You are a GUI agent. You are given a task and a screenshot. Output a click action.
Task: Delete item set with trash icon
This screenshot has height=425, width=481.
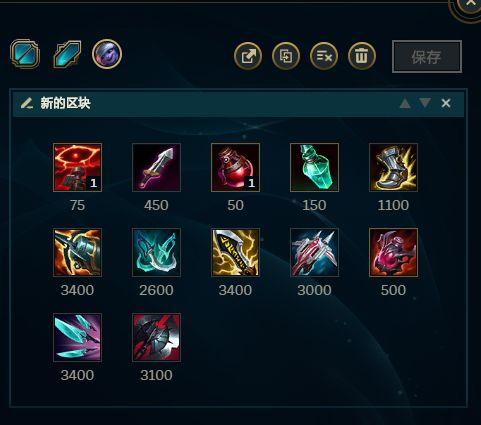tap(362, 56)
